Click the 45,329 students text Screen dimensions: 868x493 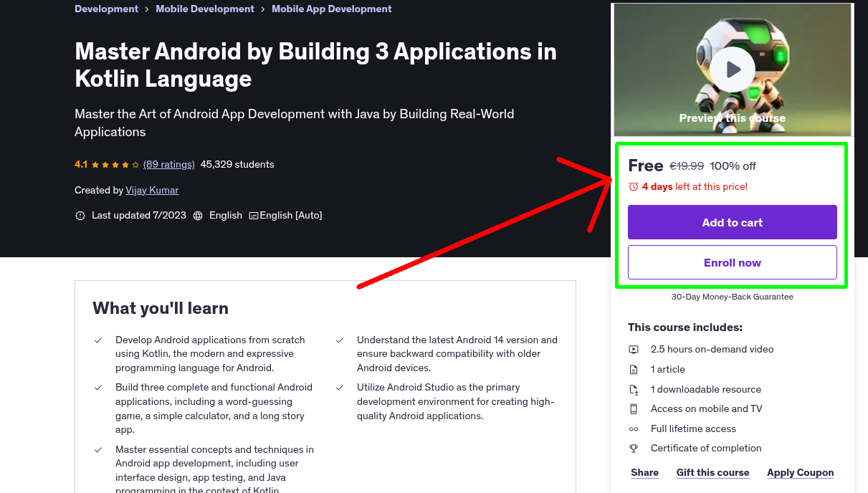pyautogui.click(x=237, y=164)
